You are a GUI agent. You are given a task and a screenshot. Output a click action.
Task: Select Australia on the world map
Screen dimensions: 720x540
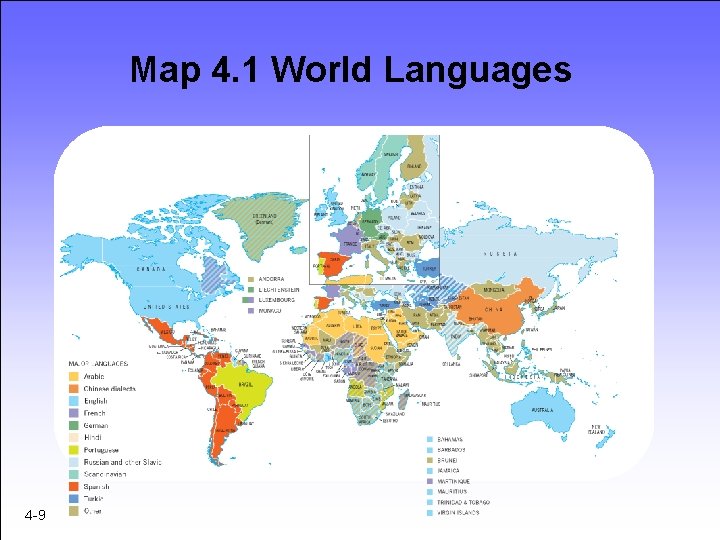pyautogui.click(x=542, y=410)
